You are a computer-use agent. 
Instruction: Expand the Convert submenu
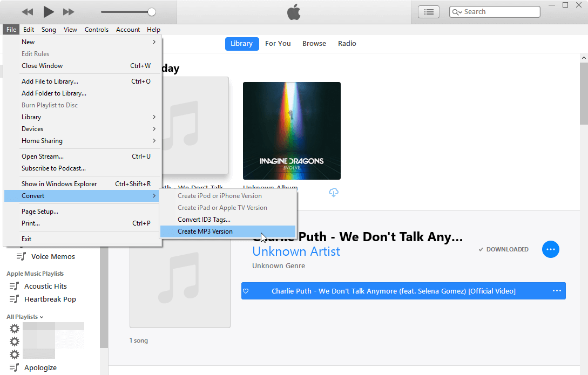[x=83, y=196]
